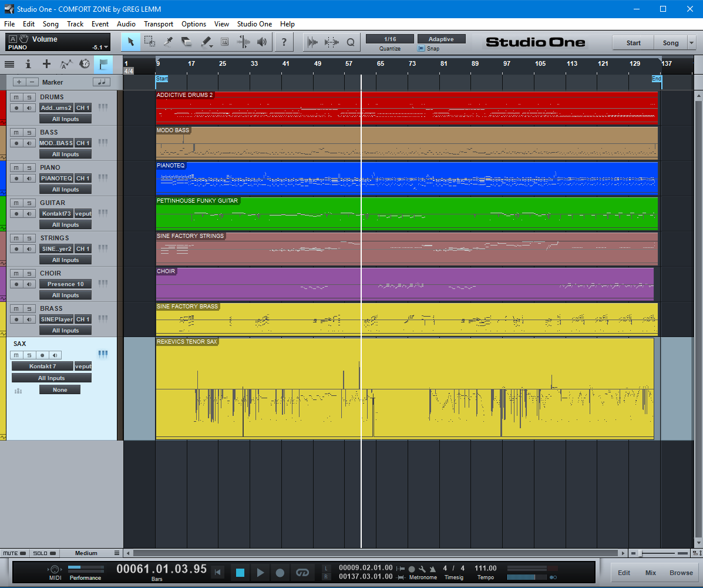Image resolution: width=703 pixels, height=588 pixels.
Task: Open the Edit panel
Action: [x=624, y=573]
